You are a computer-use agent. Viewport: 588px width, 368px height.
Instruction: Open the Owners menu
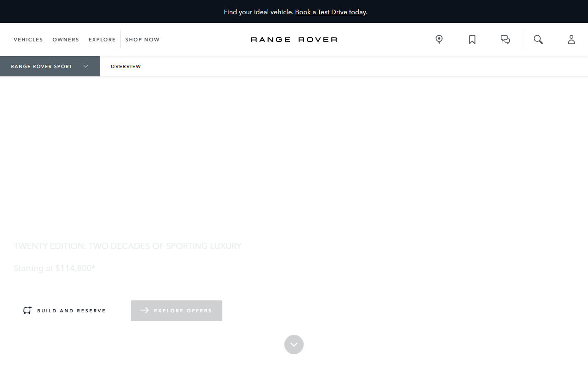coord(66,40)
